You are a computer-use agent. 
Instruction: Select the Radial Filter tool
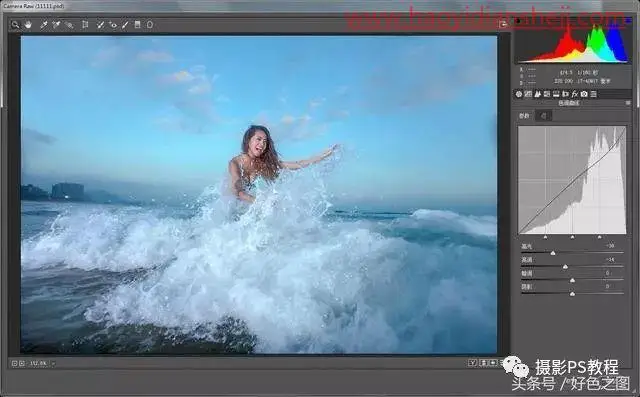150,25
